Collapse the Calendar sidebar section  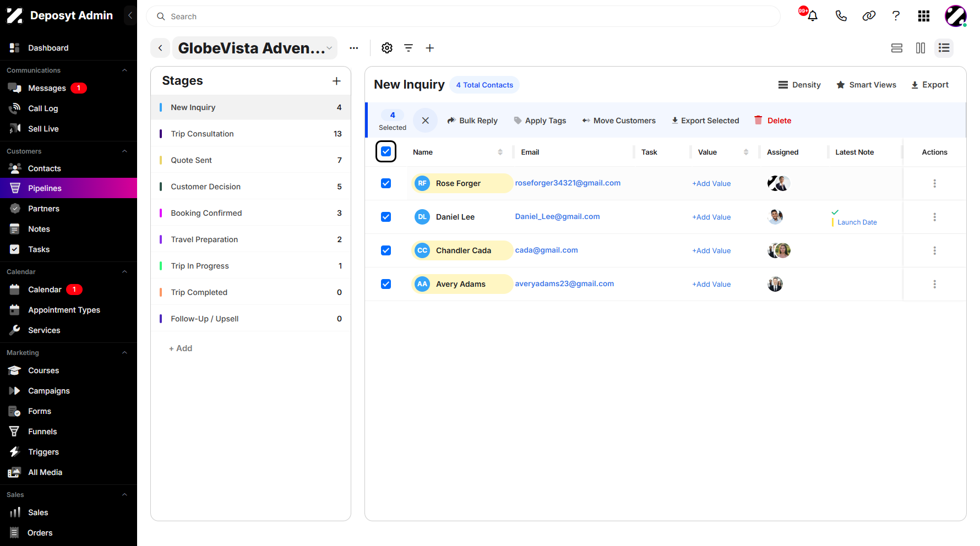[x=124, y=272]
